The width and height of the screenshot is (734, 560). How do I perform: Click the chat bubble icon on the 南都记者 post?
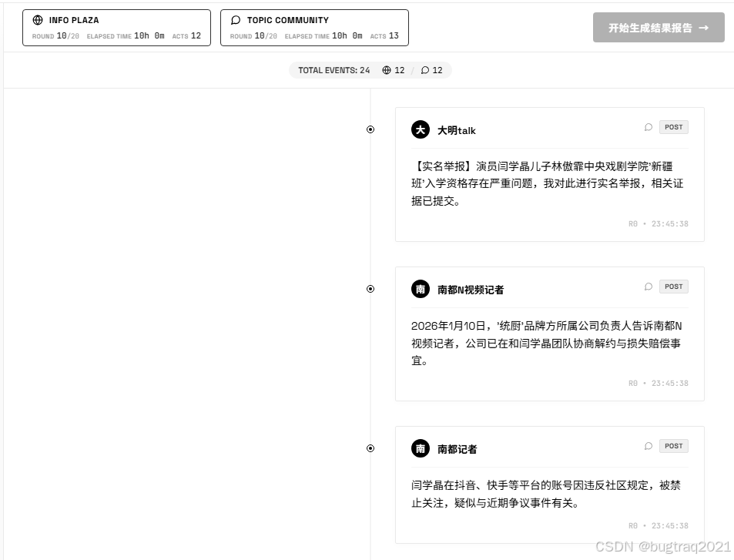649,446
